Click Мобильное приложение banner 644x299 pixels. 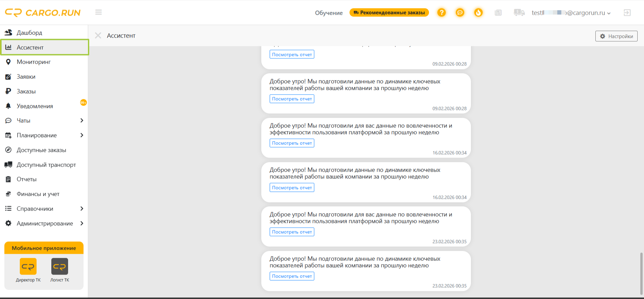click(x=44, y=248)
